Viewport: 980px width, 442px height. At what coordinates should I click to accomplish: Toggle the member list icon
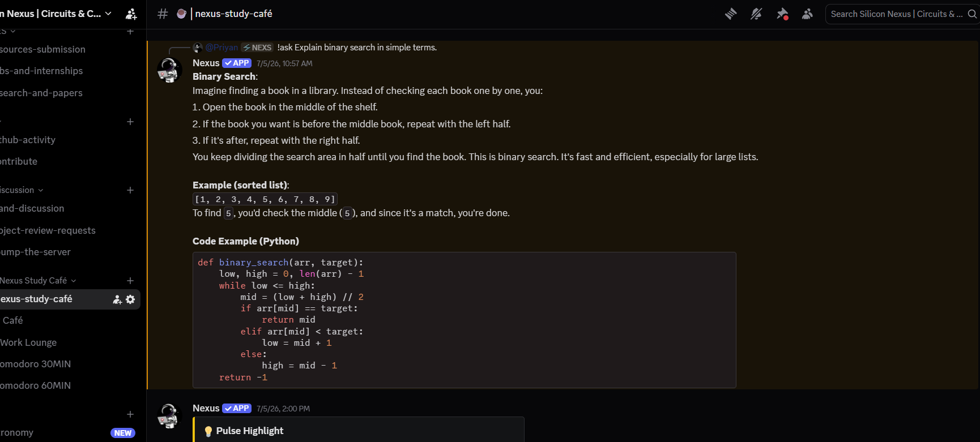(x=808, y=14)
